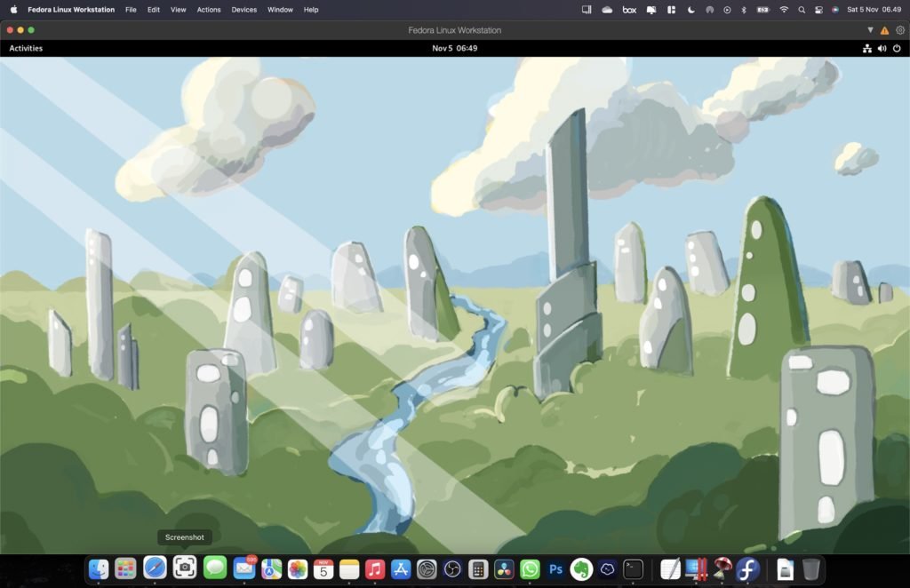Open Finder from the Dock
This screenshot has height=588, width=910.
[98, 568]
